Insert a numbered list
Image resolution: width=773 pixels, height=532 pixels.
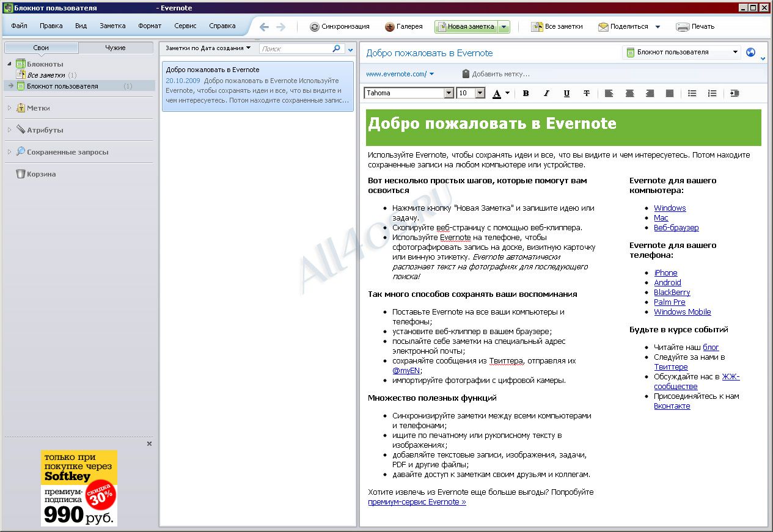pos(712,93)
